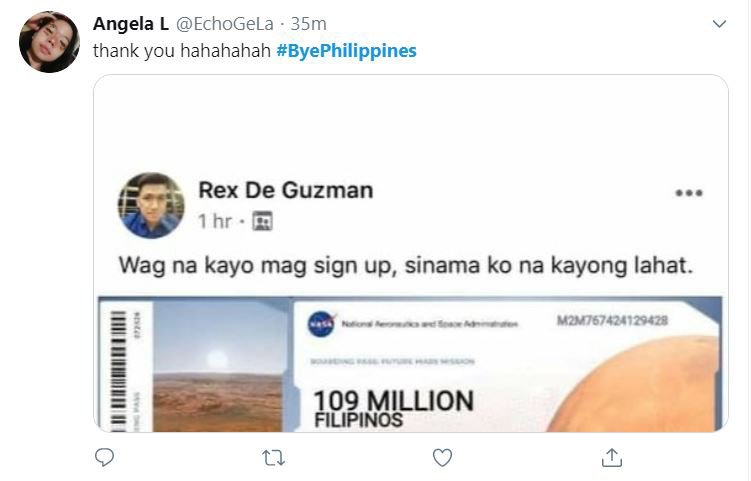Click the Angela L display name
The height and width of the screenshot is (481, 751).
[x=131, y=23]
